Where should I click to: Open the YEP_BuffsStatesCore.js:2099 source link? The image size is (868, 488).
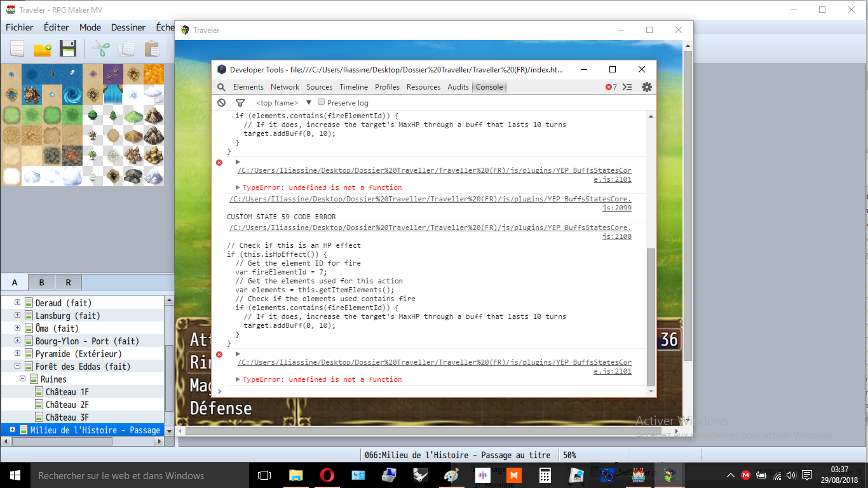[431, 203]
